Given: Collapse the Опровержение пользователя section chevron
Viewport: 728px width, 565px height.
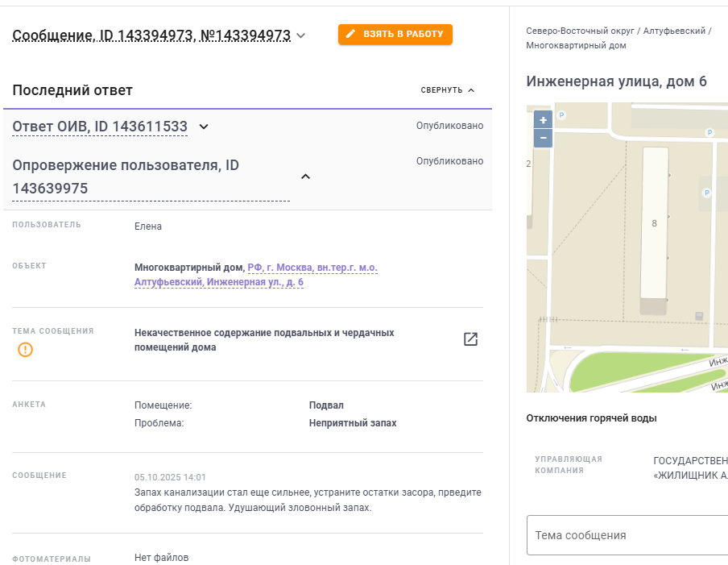Looking at the screenshot, I should pos(305,177).
